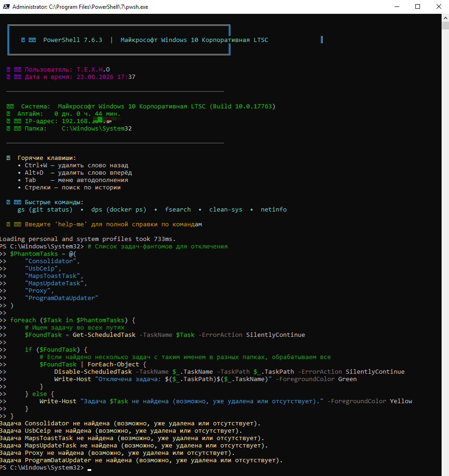This screenshot has height=476, width=449.
Task: Click the final 'PS C:\Windows\System32>' prompt
Action: coord(42,468)
